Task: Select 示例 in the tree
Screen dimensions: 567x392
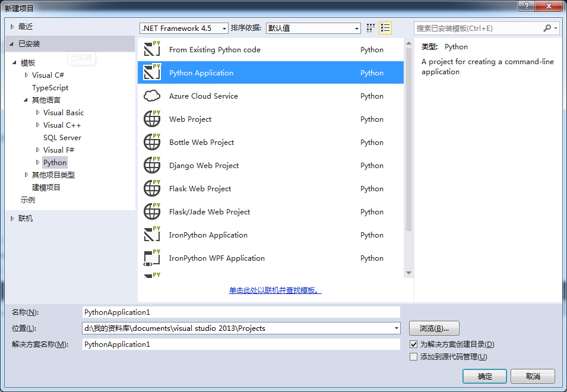Action: pos(27,200)
